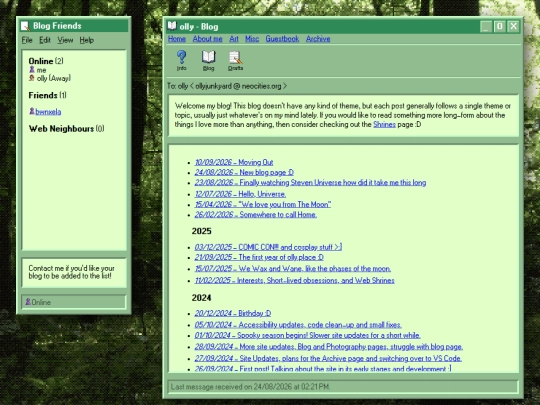Open 'Somewhere to call Home.' post
Viewport: 540px width, 405px height.
(x=256, y=215)
